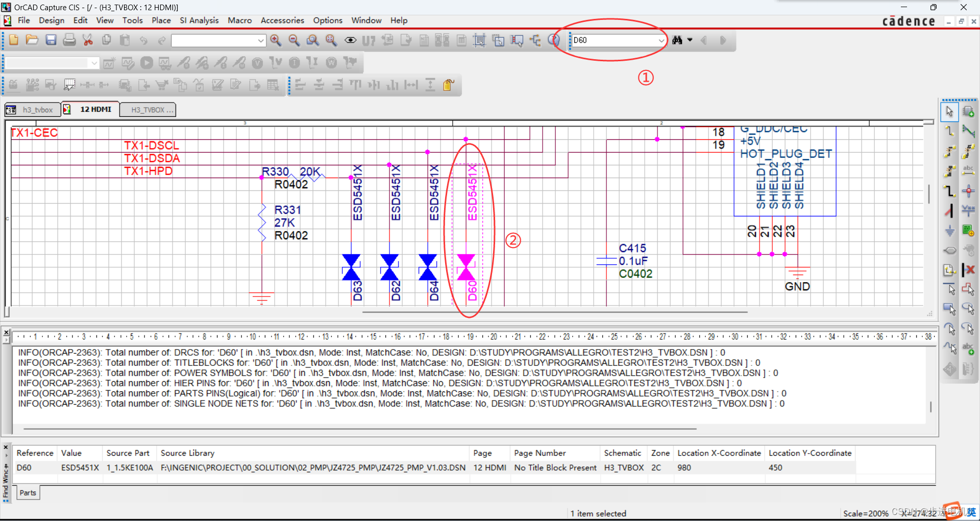Click the New document icon
The image size is (980, 521).
coord(14,40)
